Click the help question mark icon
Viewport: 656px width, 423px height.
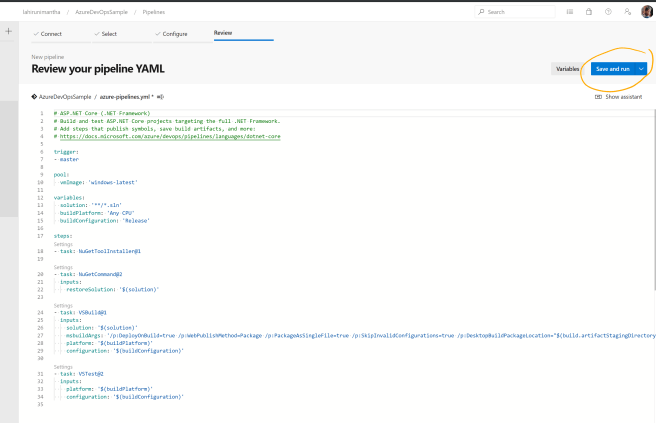[607, 11]
